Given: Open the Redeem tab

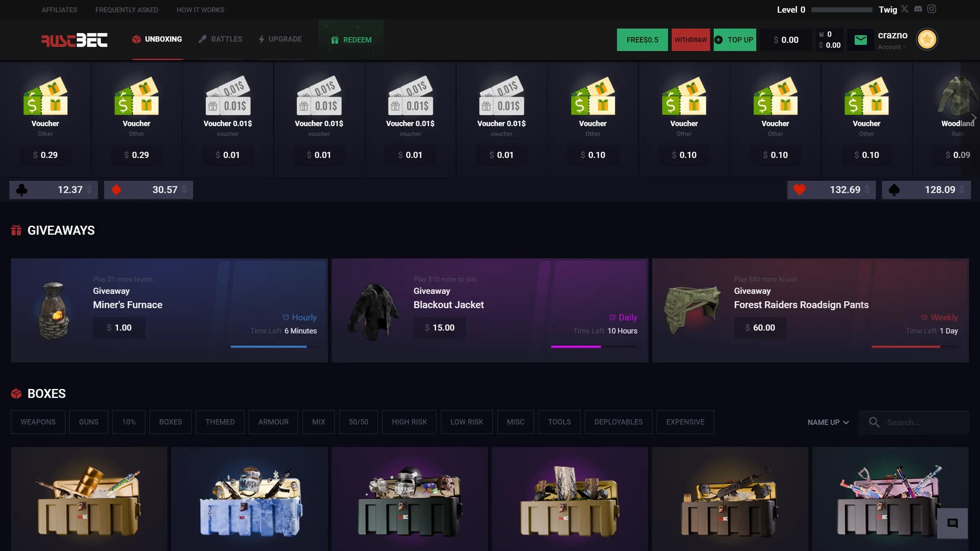Looking at the screenshot, I should (351, 40).
